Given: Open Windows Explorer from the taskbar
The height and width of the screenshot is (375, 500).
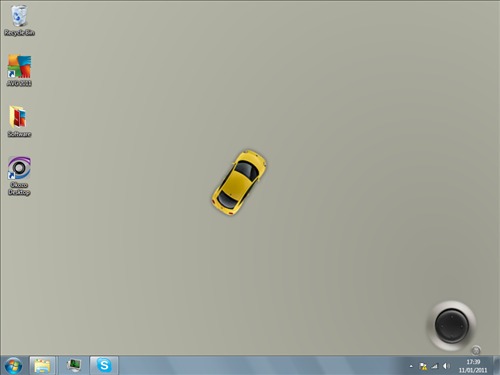Looking at the screenshot, I should [x=42, y=365].
